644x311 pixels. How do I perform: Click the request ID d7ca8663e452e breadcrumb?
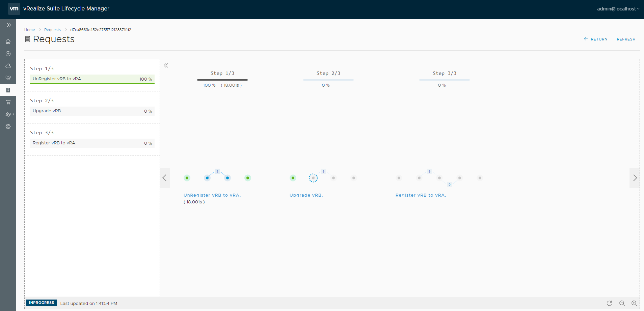pyautogui.click(x=101, y=30)
